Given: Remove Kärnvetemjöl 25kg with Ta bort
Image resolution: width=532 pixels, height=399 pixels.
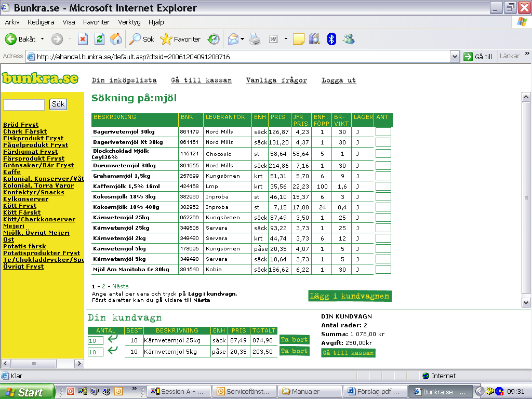Looking at the screenshot, I should coord(294,340).
